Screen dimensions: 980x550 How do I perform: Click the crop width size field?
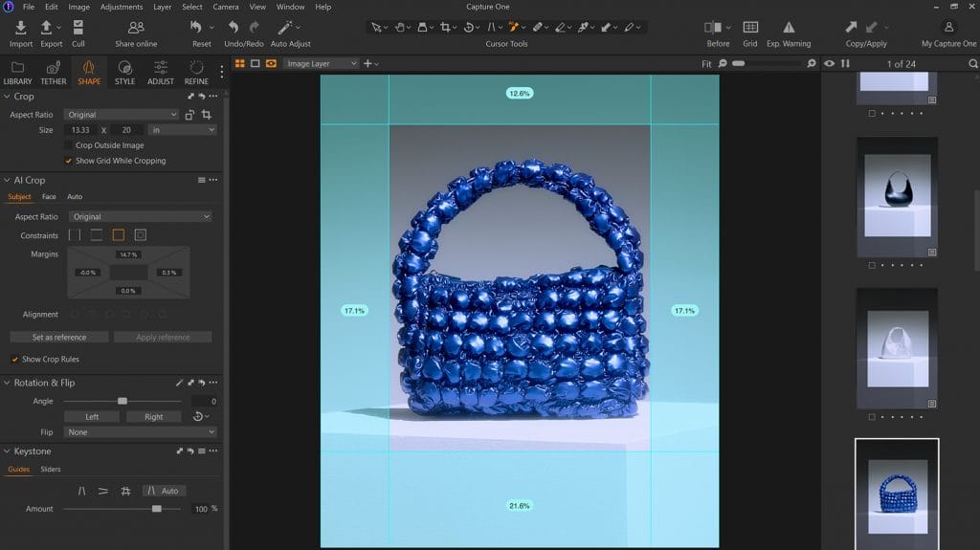pyautogui.click(x=80, y=130)
